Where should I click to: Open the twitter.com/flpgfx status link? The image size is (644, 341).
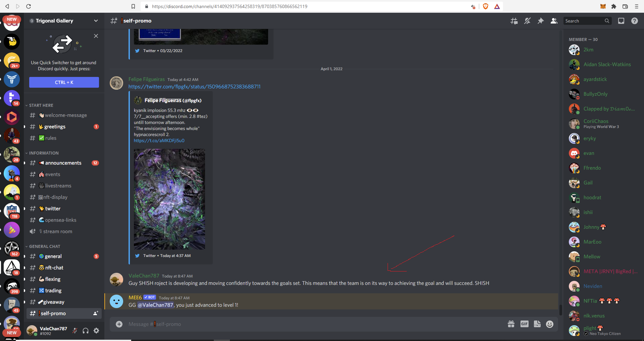(x=194, y=87)
